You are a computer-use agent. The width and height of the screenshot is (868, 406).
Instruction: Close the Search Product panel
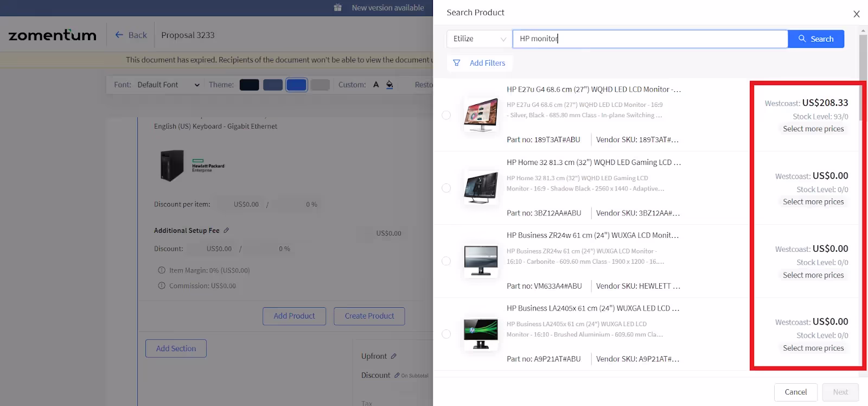(857, 14)
